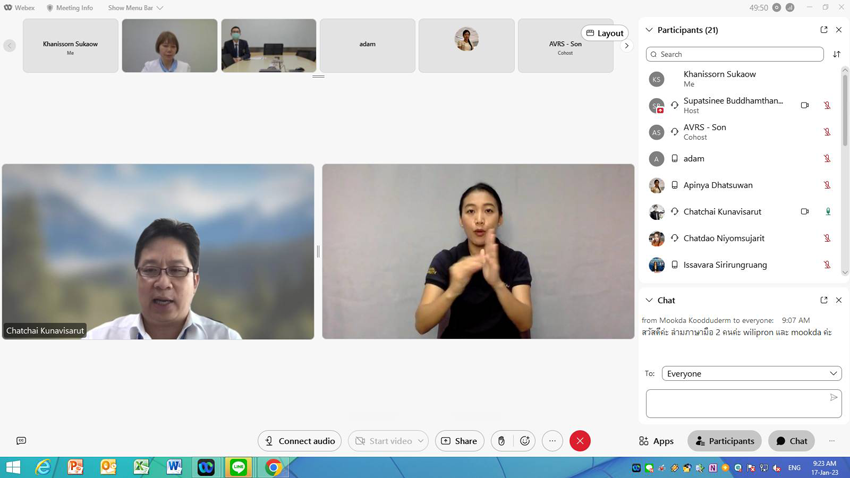Open LINE app from taskbar
The image size is (850, 478).
[238, 467]
